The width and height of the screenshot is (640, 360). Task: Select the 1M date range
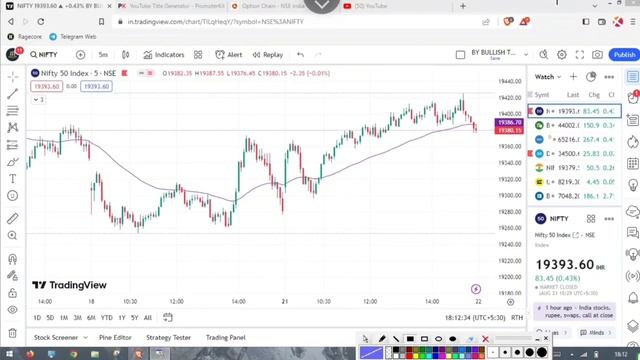64,318
